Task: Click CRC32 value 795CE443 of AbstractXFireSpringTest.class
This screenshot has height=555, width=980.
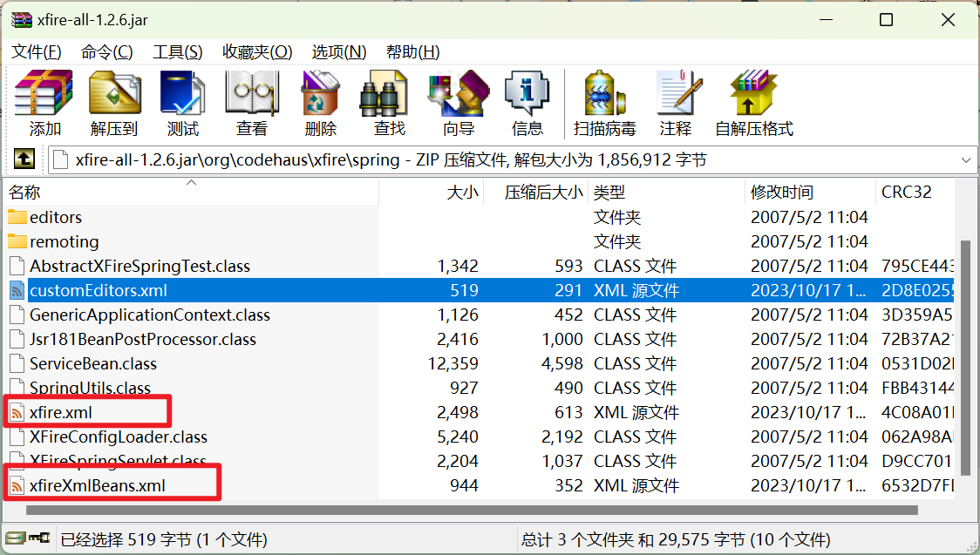Action: click(917, 266)
